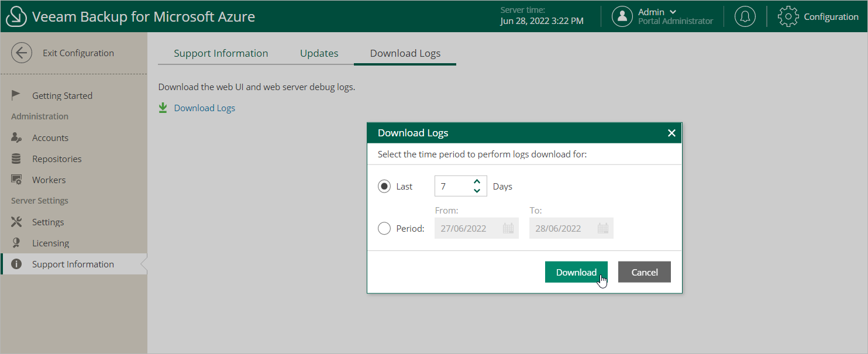
Task: Click the Veeam logo icon in the header
Action: [16, 17]
